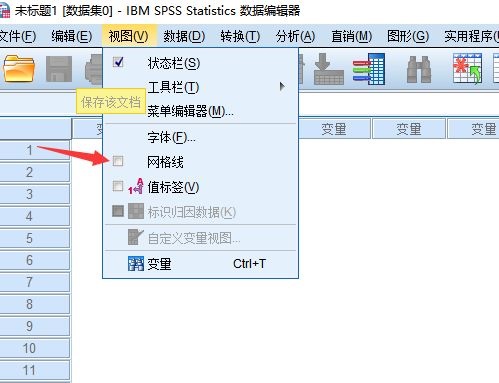Screen dimensions: 499x383
Task: Select row header 2
Action: pyautogui.click(x=35, y=172)
